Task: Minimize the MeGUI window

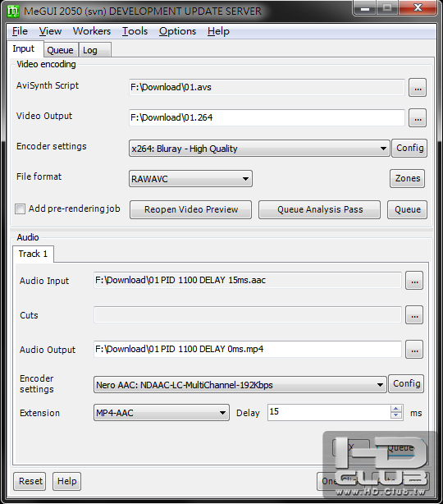Action: point(364,7)
